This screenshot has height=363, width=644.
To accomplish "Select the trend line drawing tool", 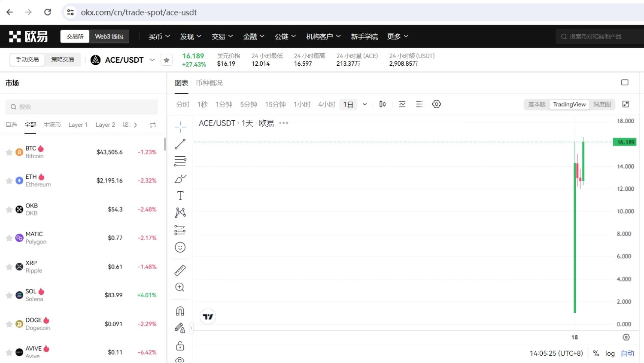I will [x=180, y=144].
